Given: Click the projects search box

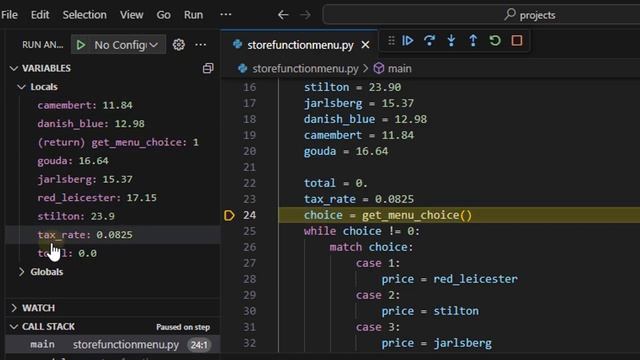Looking at the screenshot, I should [482, 15].
